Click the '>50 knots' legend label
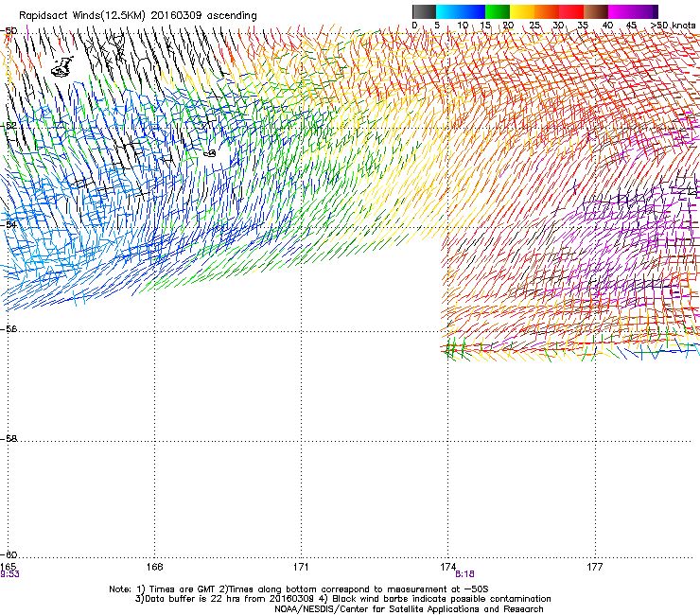Screen dimensions: 700x615 click(673, 25)
